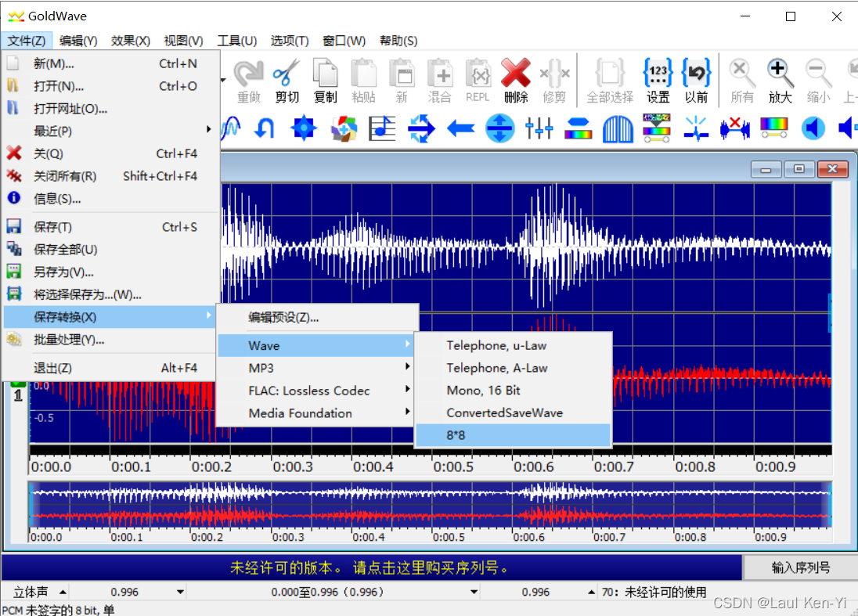
Task: Click the Paste (粘贴) toolbar icon
Action: [363, 81]
